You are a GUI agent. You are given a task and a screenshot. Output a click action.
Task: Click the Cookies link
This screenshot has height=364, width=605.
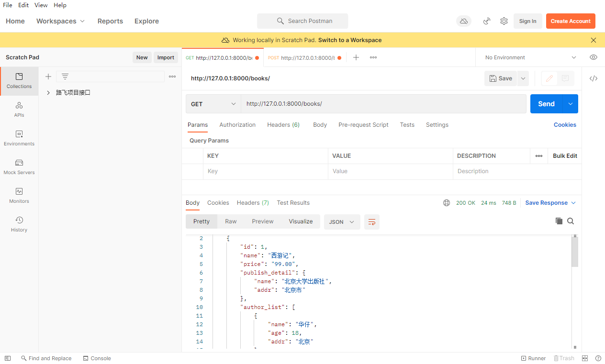tap(565, 125)
